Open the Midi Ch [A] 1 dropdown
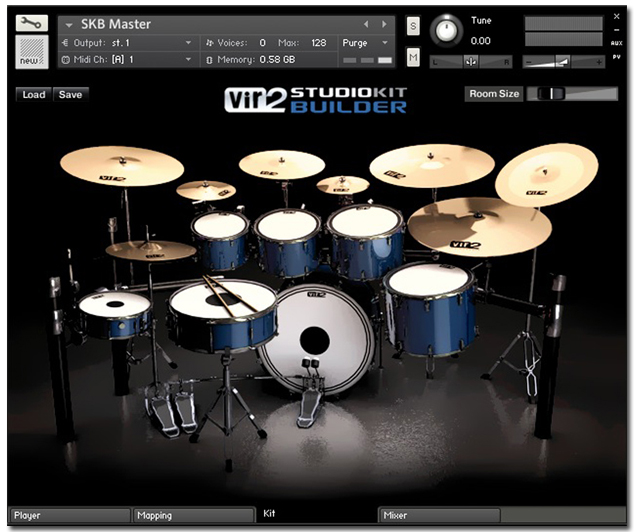Screen dimensions: 634x532 coord(129,60)
